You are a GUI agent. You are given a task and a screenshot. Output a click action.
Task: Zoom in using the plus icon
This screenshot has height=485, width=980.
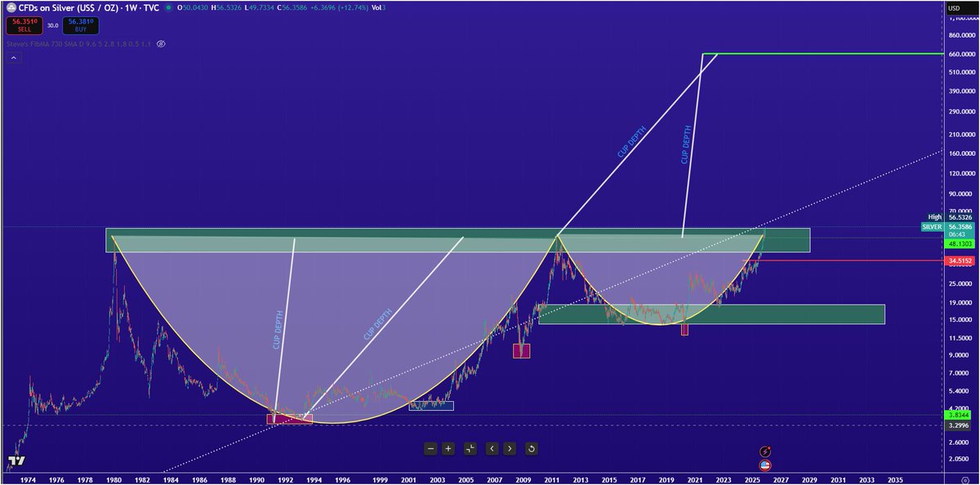pyautogui.click(x=450, y=448)
